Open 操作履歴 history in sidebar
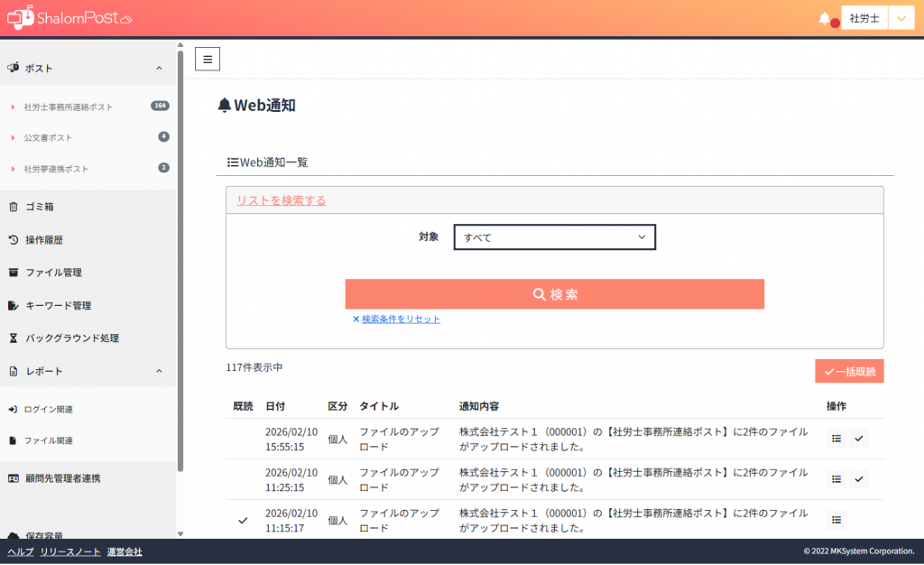 click(x=44, y=240)
